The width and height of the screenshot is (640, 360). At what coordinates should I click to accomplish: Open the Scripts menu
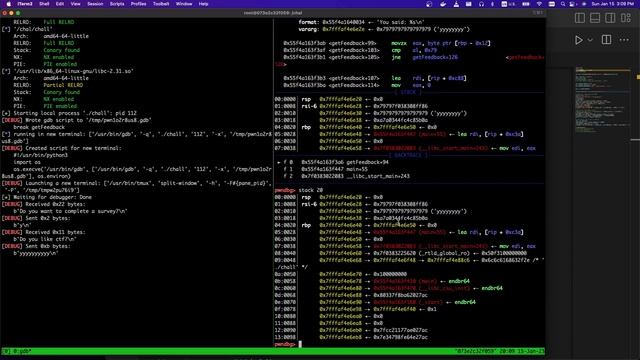click(117, 4)
